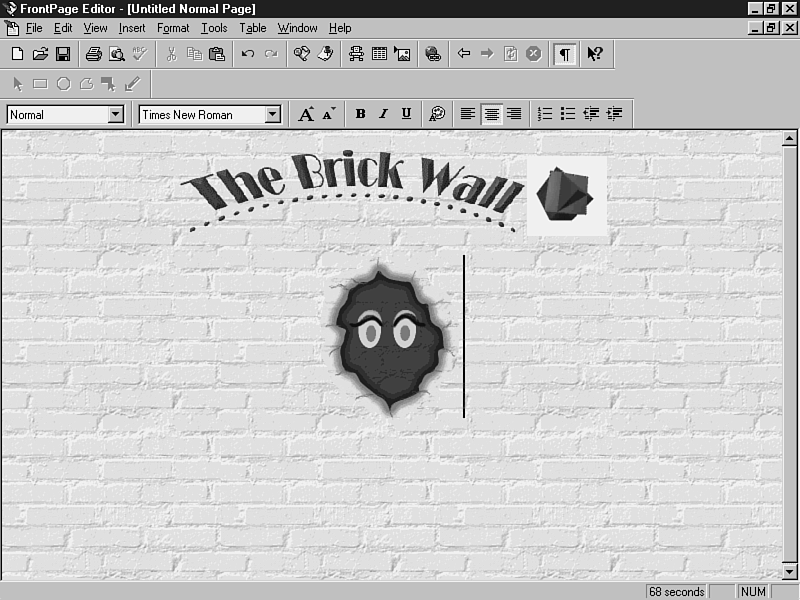
Task: Apply Bulleted List formatting
Action: pyautogui.click(x=568, y=114)
